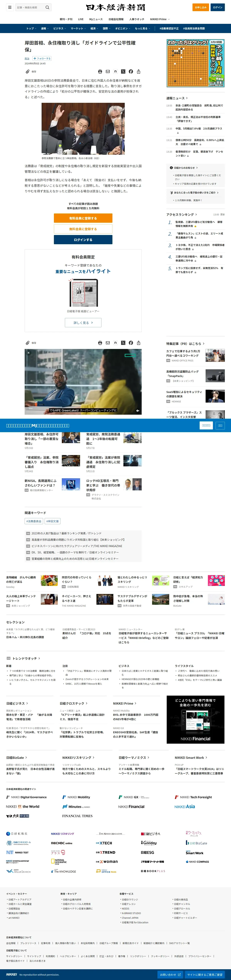This screenshot has height=980, width=231.
Task: Open share sheet icon above video ad
Action: [x=139, y=343]
